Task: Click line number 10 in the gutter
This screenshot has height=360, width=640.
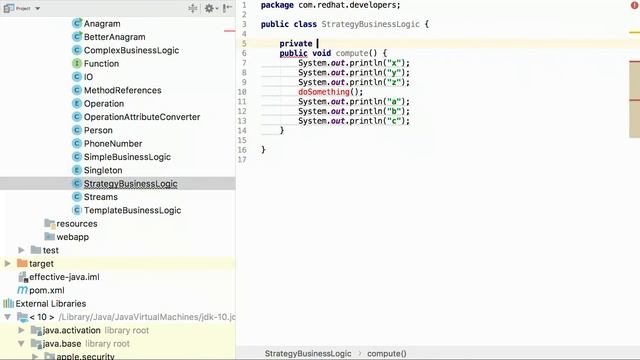Action: pos(242,92)
